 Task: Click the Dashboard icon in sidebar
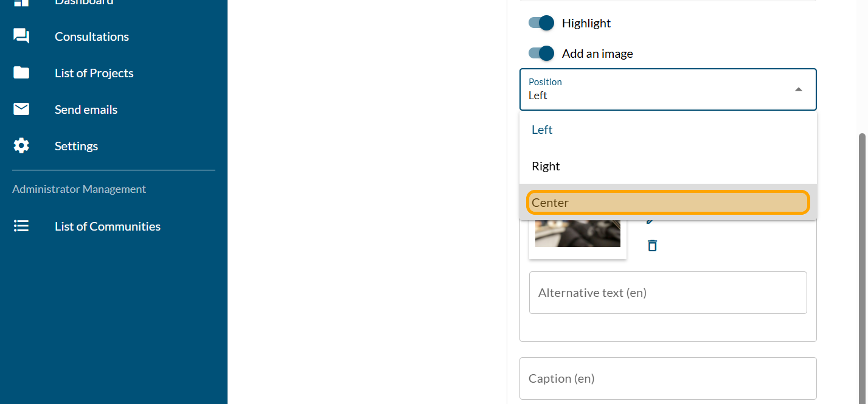point(21,2)
